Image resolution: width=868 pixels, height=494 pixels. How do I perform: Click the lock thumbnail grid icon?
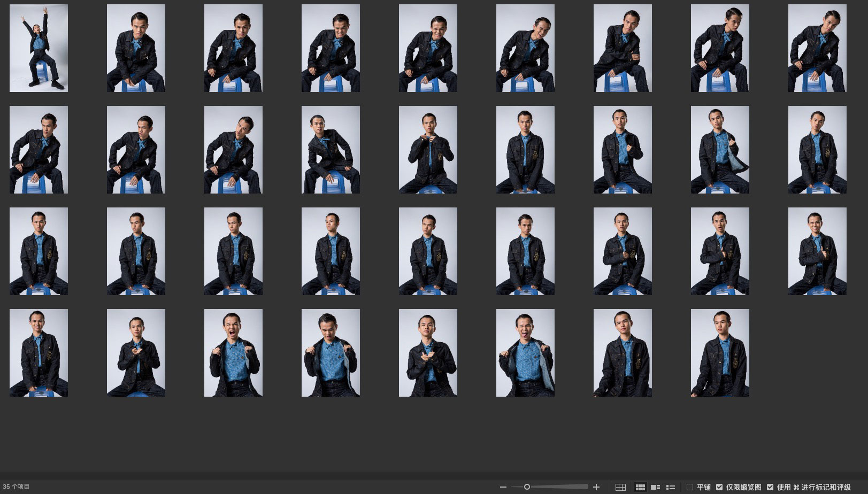620,487
